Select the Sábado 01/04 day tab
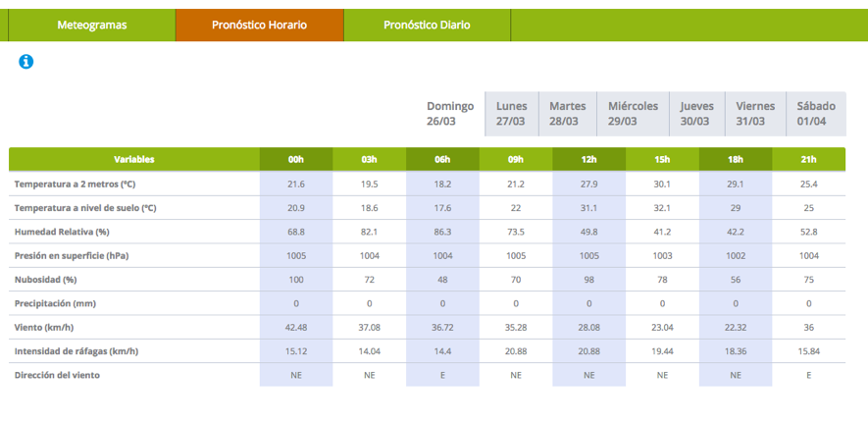Viewport: 868px width, 423px height. click(x=816, y=114)
